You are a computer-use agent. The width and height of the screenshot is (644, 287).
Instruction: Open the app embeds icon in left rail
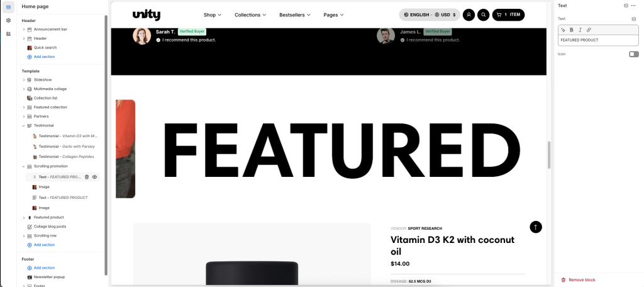click(9, 34)
